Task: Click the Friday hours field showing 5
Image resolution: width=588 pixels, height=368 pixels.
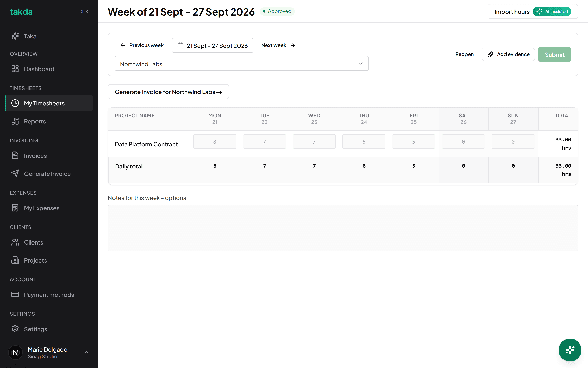Action: coord(413,141)
